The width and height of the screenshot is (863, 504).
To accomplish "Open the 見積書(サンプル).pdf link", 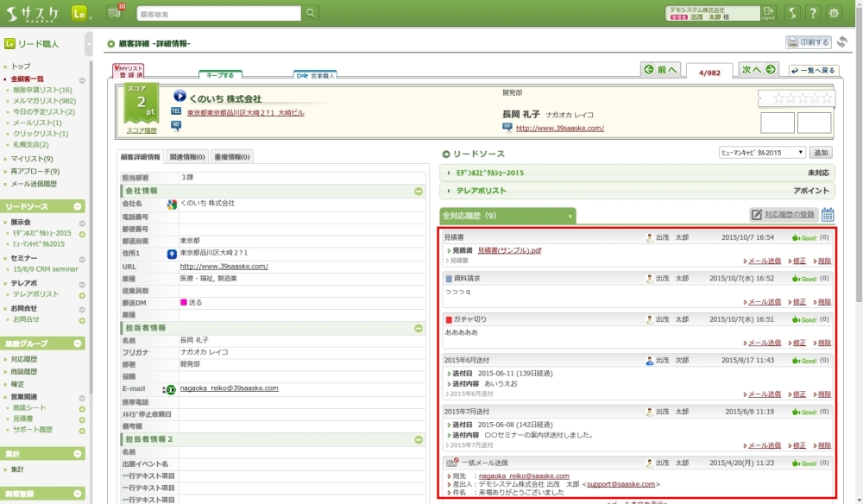I will (509, 249).
